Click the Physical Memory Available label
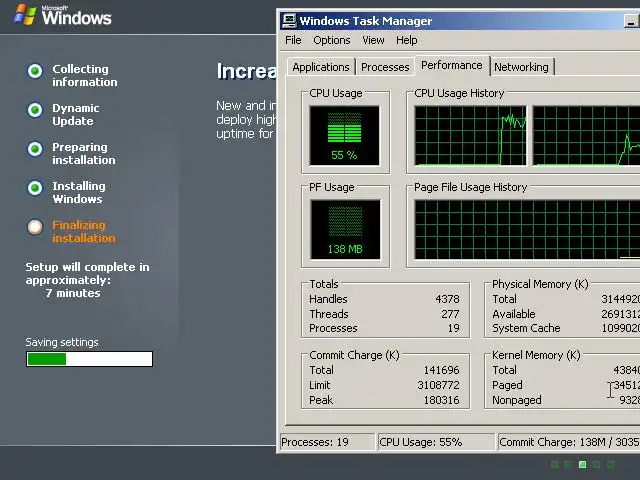640x480 pixels. (x=513, y=314)
